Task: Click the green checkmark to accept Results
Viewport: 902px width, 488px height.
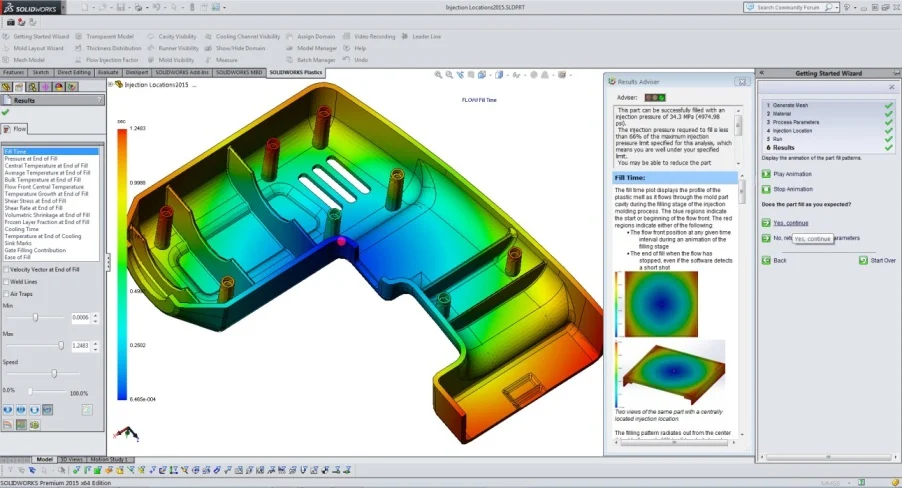Action: pyautogui.click(x=6, y=113)
